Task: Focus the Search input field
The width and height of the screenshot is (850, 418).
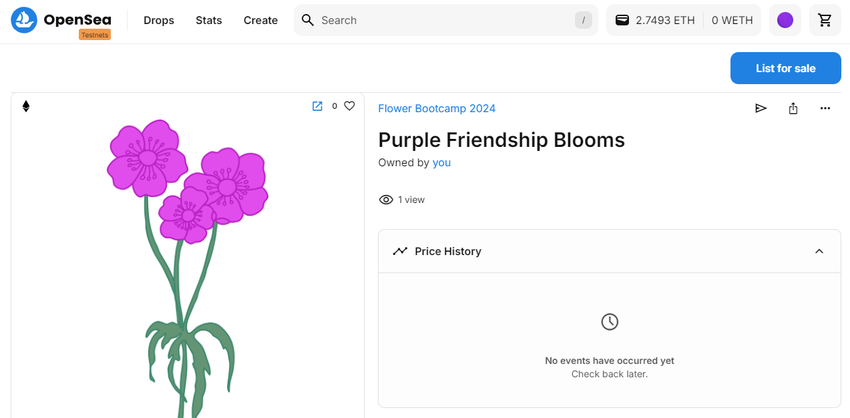Action: pyautogui.click(x=440, y=20)
